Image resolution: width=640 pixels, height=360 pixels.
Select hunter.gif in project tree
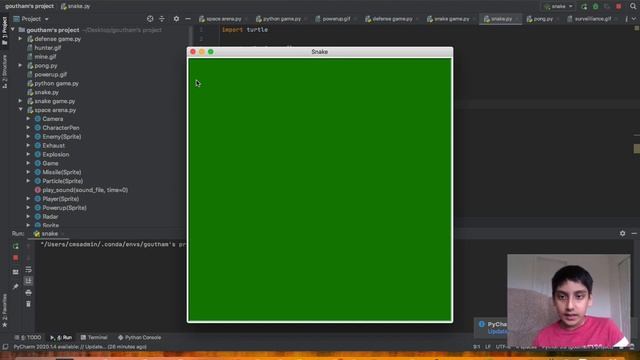[47, 48]
